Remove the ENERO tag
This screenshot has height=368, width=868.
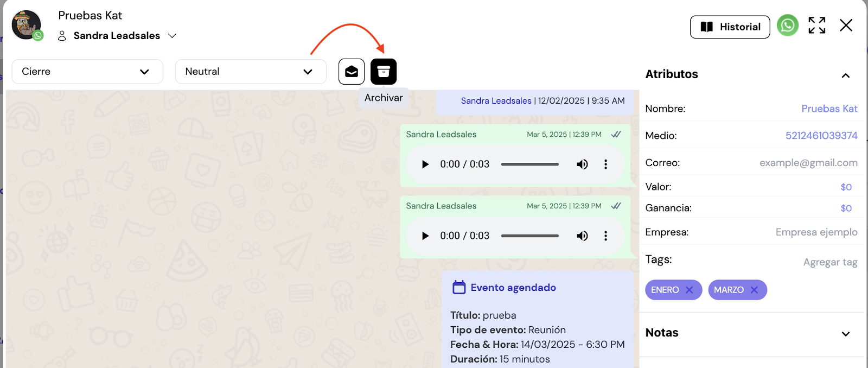689,290
